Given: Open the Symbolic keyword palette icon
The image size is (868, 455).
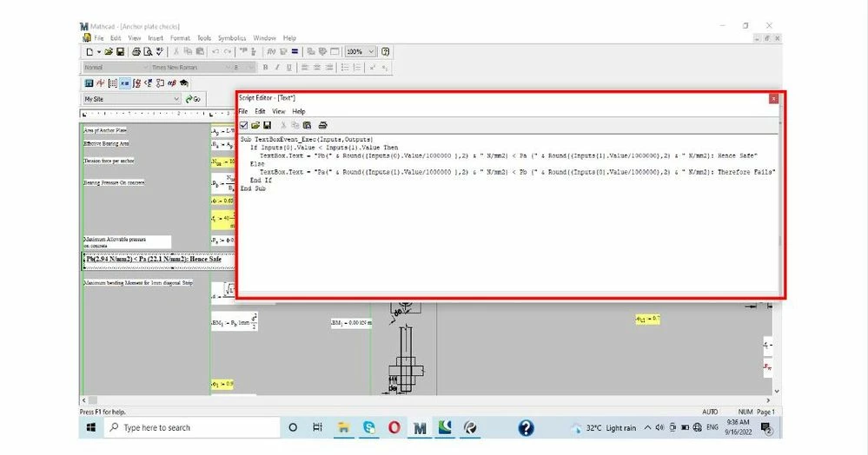Looking at the screenshot, I should tap(184, 83).
